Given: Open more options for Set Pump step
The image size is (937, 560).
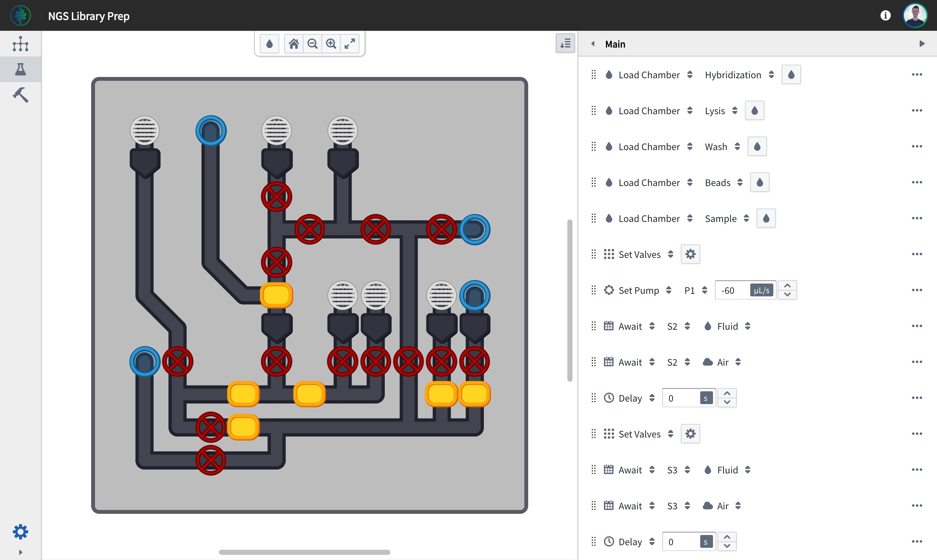Looking at the screenshot, I should point(916,290).
